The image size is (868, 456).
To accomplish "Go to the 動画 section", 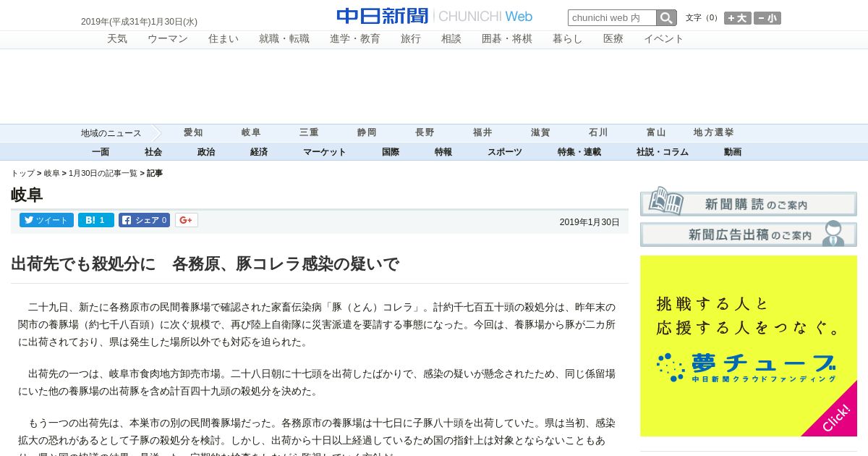I will (x=733, y=152).
